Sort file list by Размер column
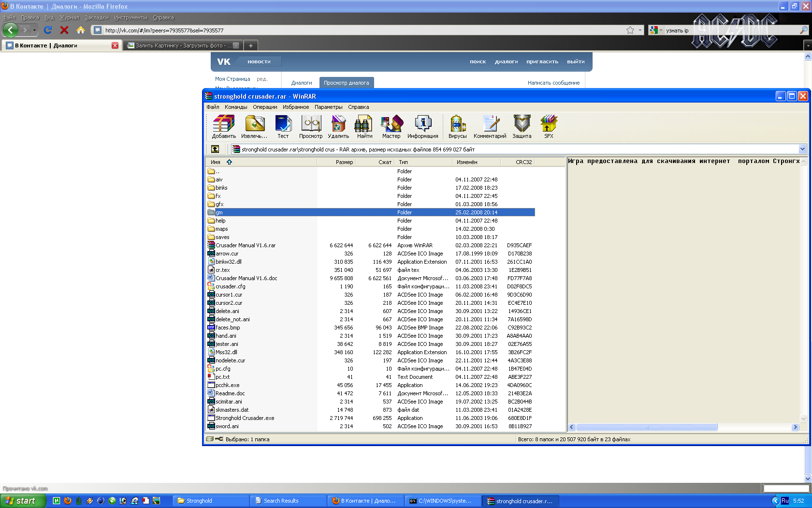 click(336, 162)
